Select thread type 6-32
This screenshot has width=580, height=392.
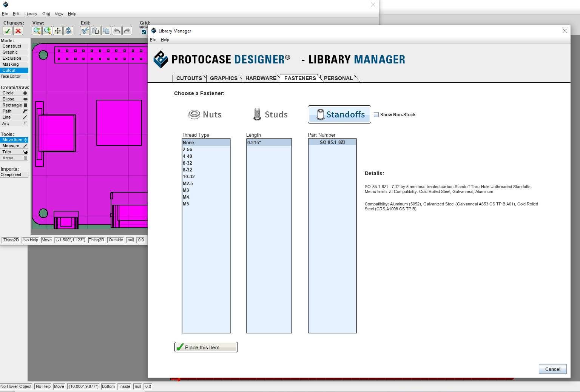tap(206, 163)
